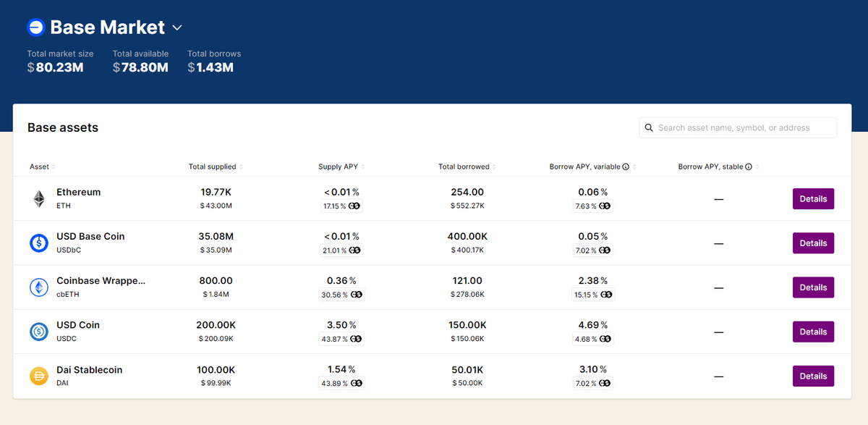Click USDC total supplied 200.00K
868x425 pixels.
(x=216, y=325)
